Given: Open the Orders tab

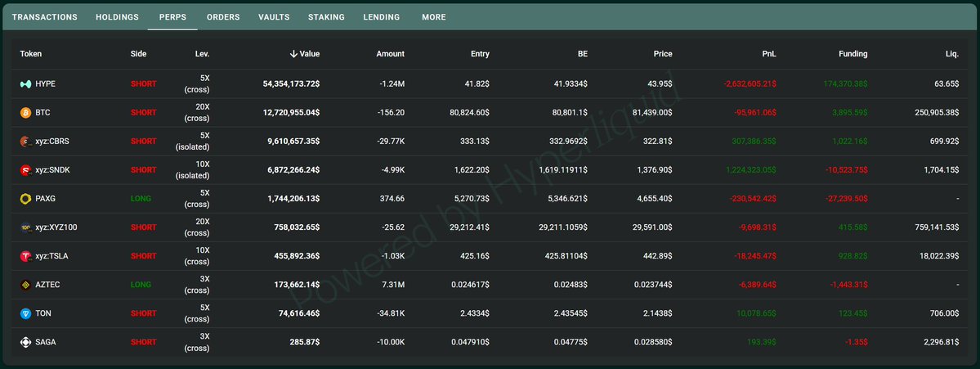Looking at the screenshot, I should 223,17.
